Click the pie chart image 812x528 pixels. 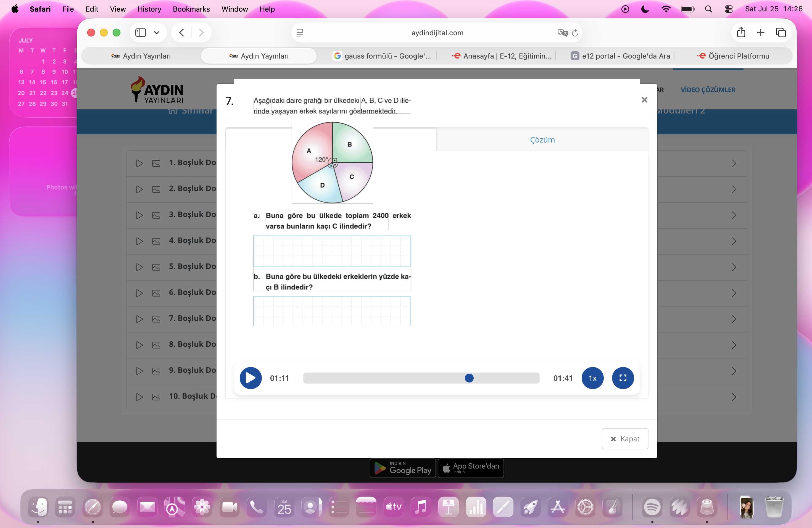pyautogui.click(x=332, y=163)
